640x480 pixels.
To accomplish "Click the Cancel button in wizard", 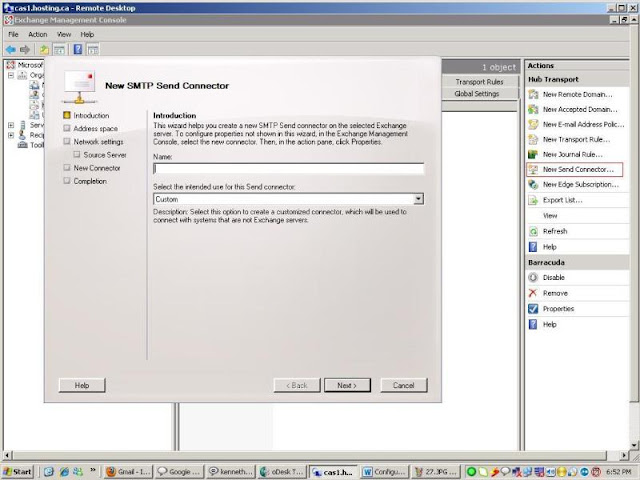I will [x=404, y=385].
